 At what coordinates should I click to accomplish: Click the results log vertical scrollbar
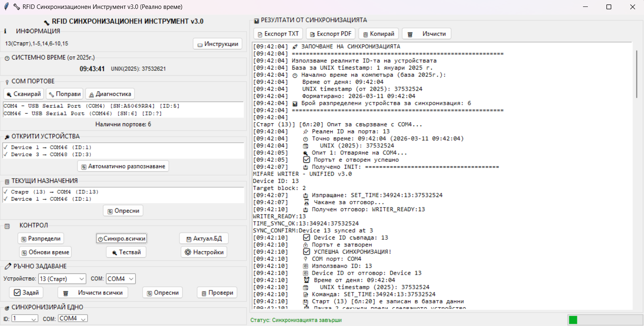coord(636,74)
